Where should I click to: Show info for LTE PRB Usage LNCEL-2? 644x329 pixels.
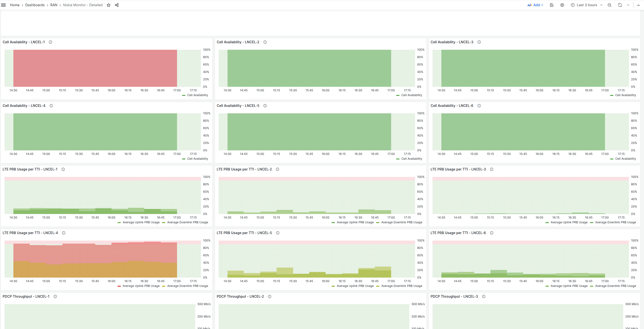tap(278, 169)
